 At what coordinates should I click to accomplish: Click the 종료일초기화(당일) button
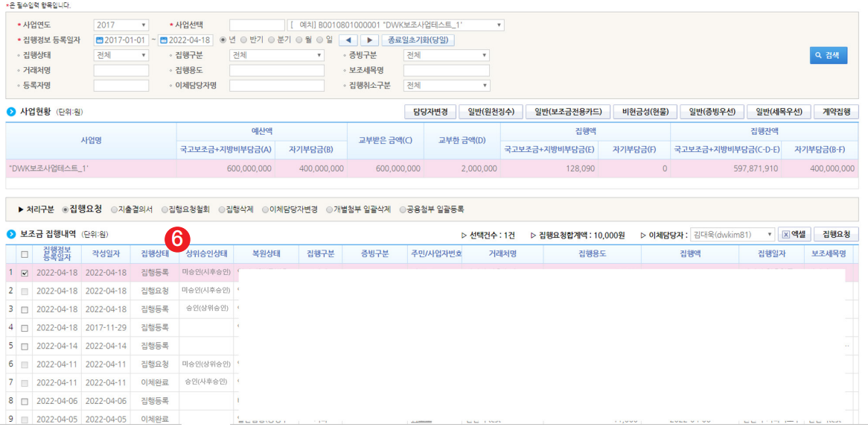418,40
